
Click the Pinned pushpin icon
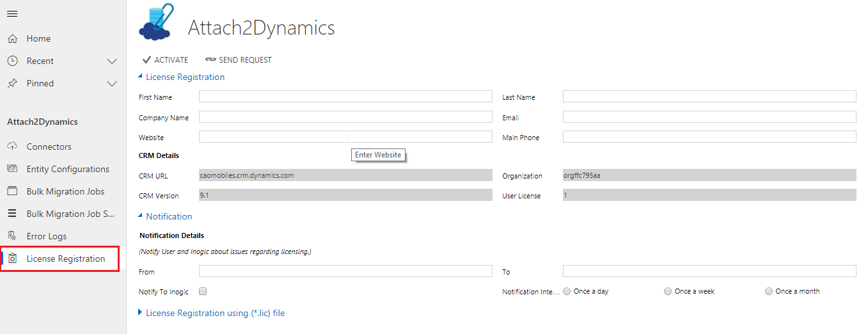(x=12, y=84)
